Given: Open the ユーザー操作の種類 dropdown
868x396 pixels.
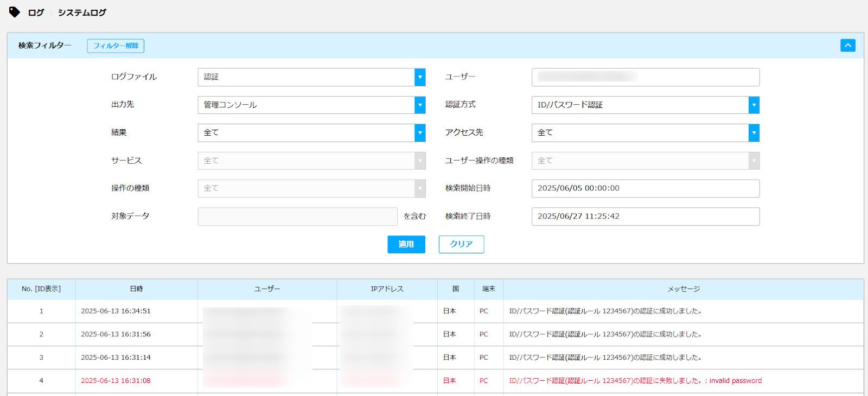Looking at the screenshot, I should [646, 161].
